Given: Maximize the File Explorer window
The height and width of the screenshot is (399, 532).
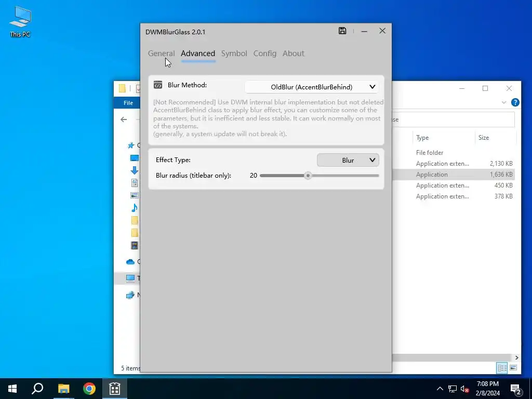Looking at the screenshot, I should point(485,88).
